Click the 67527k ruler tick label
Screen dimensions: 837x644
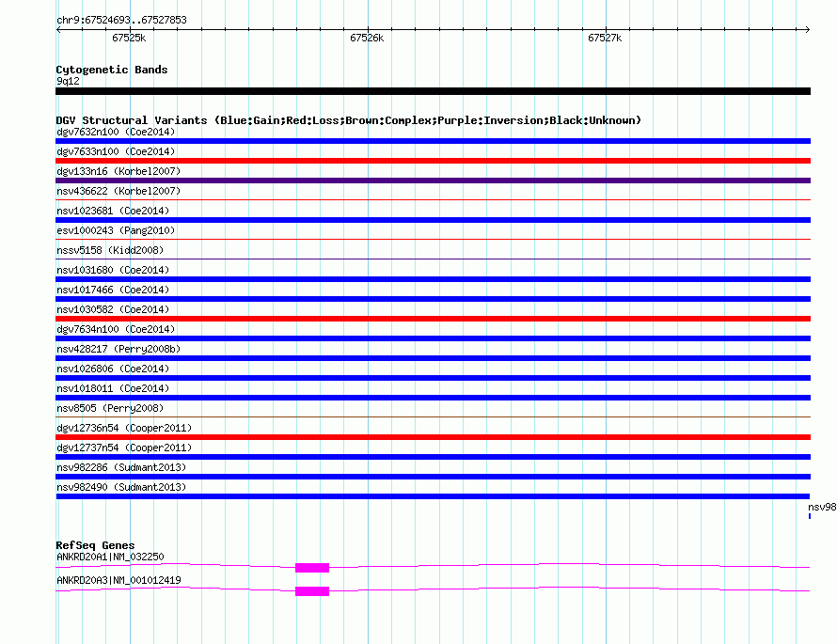605,38
